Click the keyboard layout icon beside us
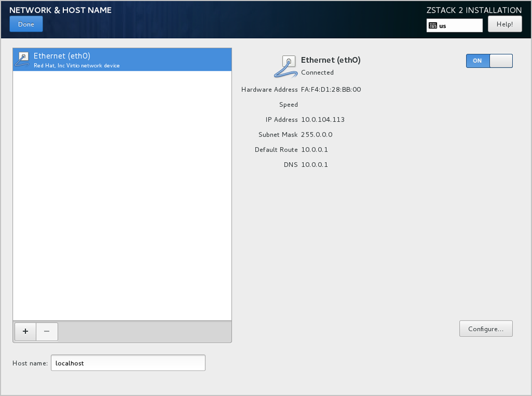Viewport: 532px width, 396px height. 433,26
